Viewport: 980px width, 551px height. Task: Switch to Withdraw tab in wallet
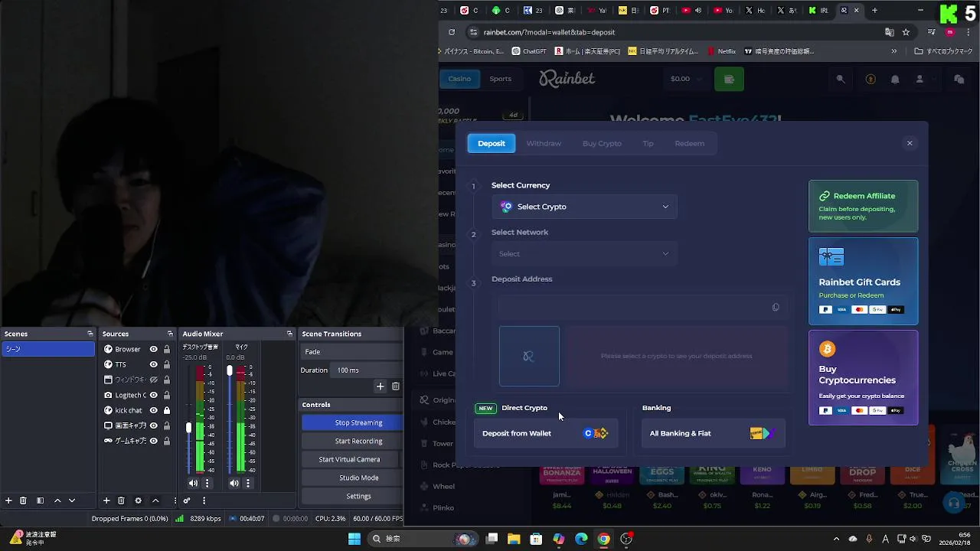544,143
